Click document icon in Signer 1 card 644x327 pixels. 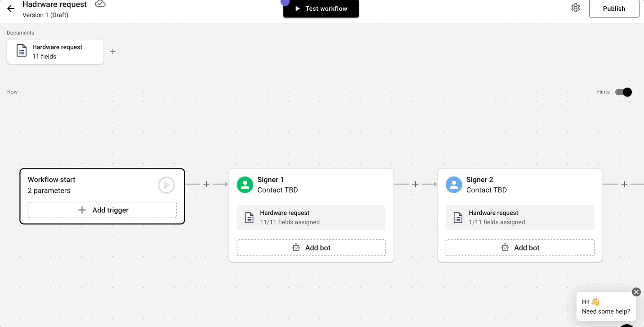point(249,218)
